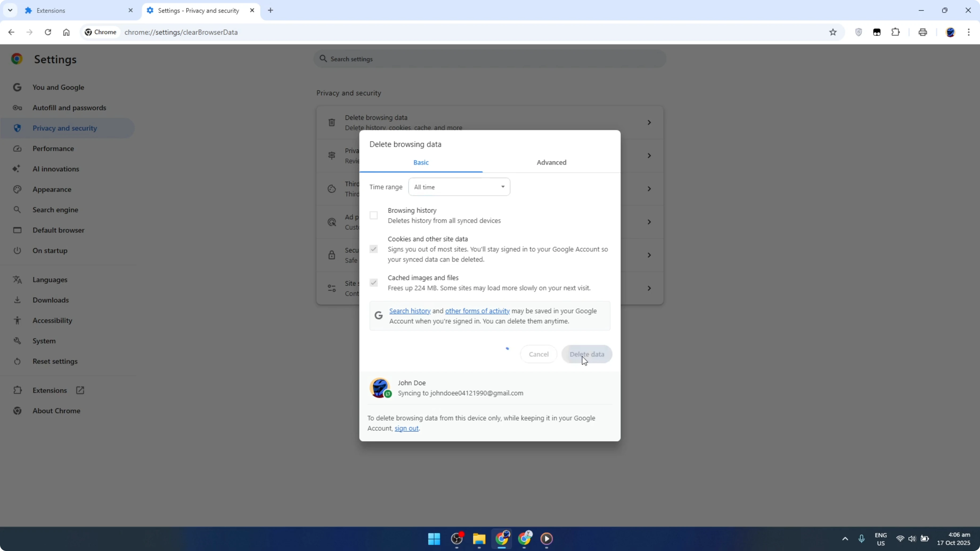Open the Time range dropdown
This screenshot has width=980, height=551.
[x=459, y=187]
